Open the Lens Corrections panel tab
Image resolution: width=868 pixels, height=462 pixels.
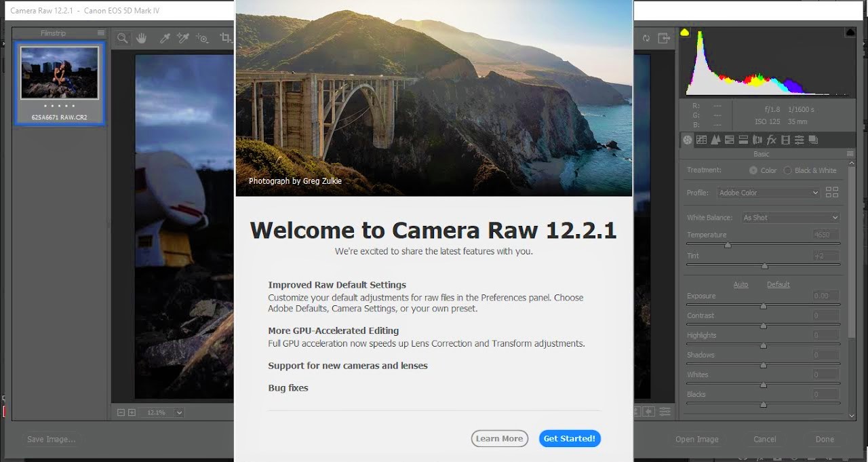pos(757,140)
